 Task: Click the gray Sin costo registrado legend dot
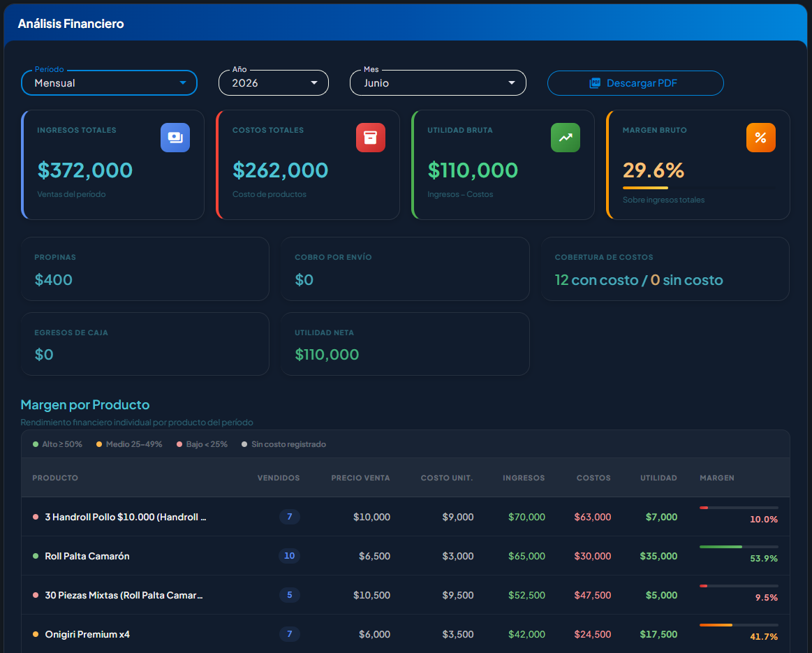pyautogui.click(x=244, y=444)
